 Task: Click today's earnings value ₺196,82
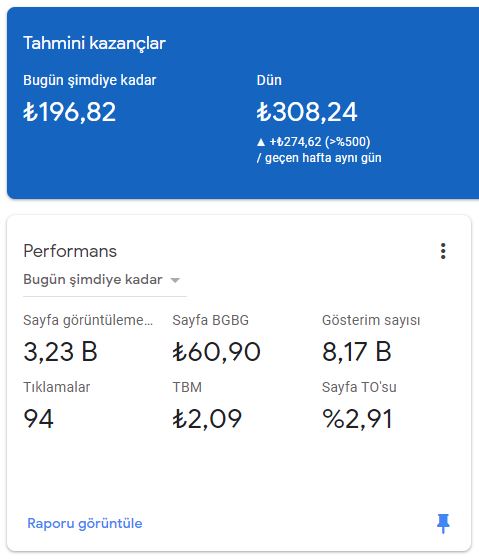(x=69, y=112)
